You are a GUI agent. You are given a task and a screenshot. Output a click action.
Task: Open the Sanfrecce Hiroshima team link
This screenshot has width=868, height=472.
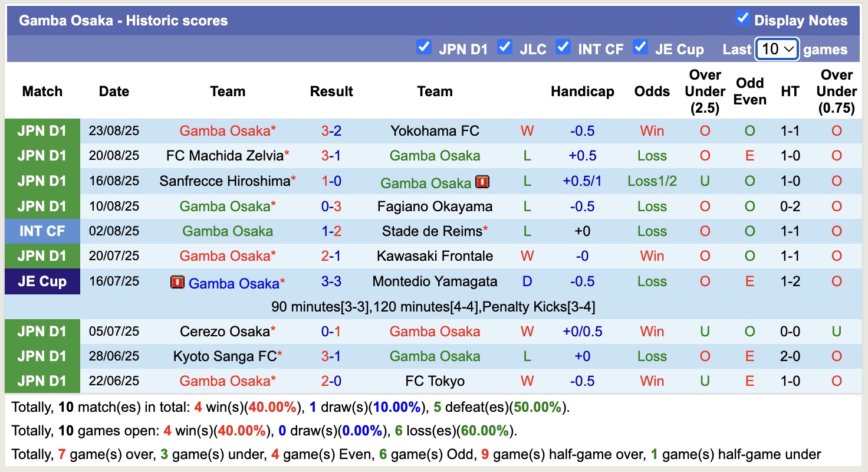coord(225,181)
